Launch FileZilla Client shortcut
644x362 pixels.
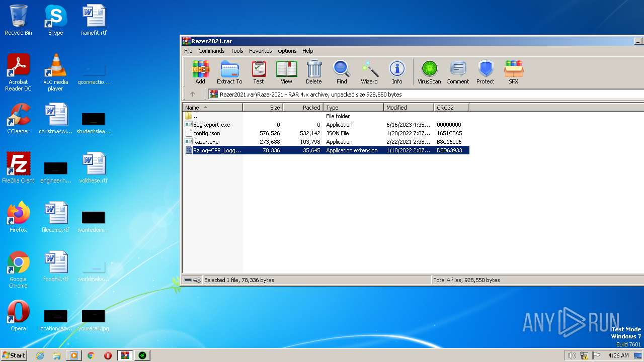18,168
